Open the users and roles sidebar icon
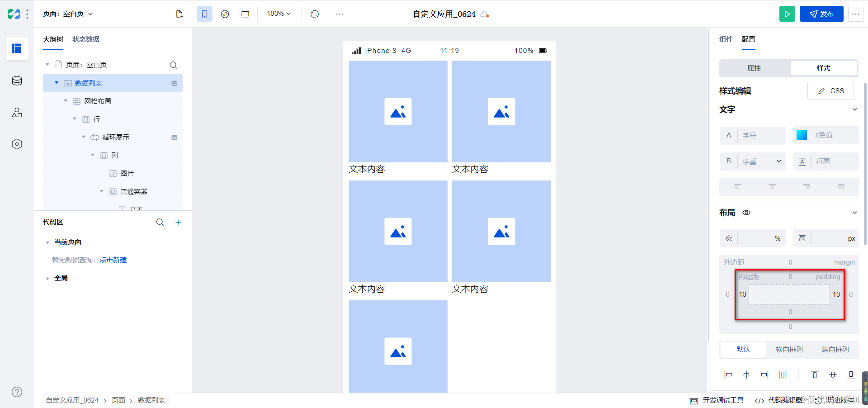 click(17, 113)
